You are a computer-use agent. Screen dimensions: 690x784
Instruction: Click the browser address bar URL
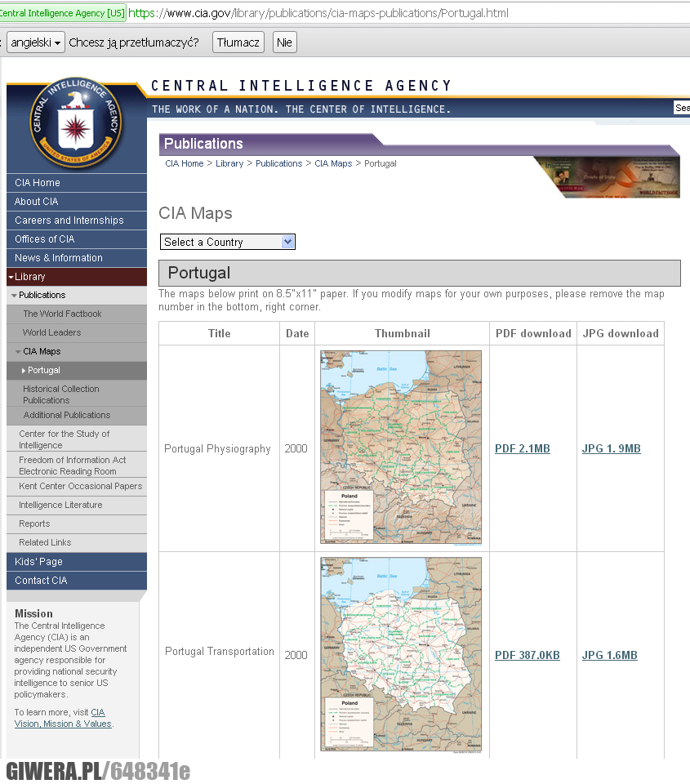click(318, 13)
